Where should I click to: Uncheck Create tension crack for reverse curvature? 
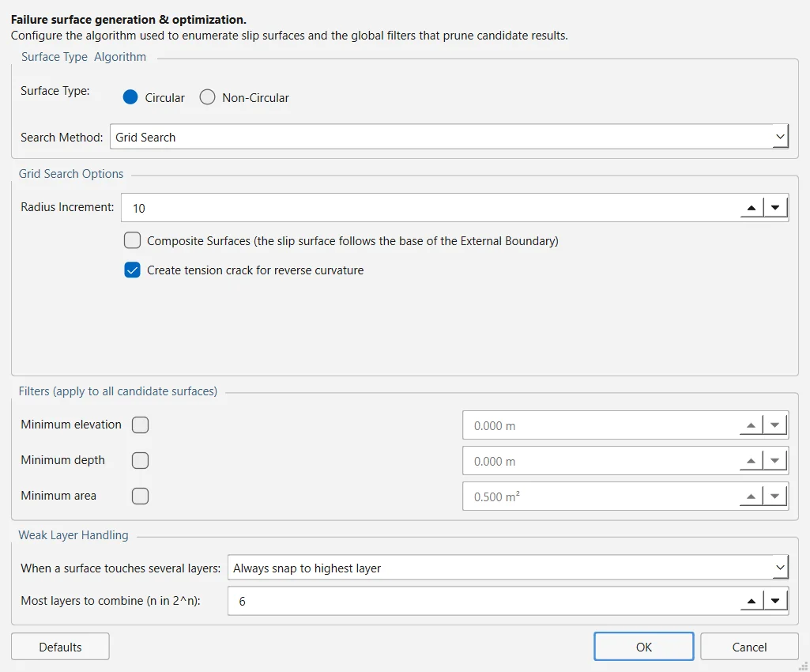(132, 270)
